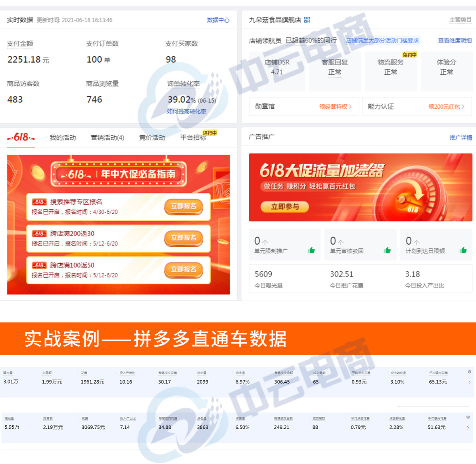
Task: Switch to the 618 activity tab
Action: click(21, 138)
